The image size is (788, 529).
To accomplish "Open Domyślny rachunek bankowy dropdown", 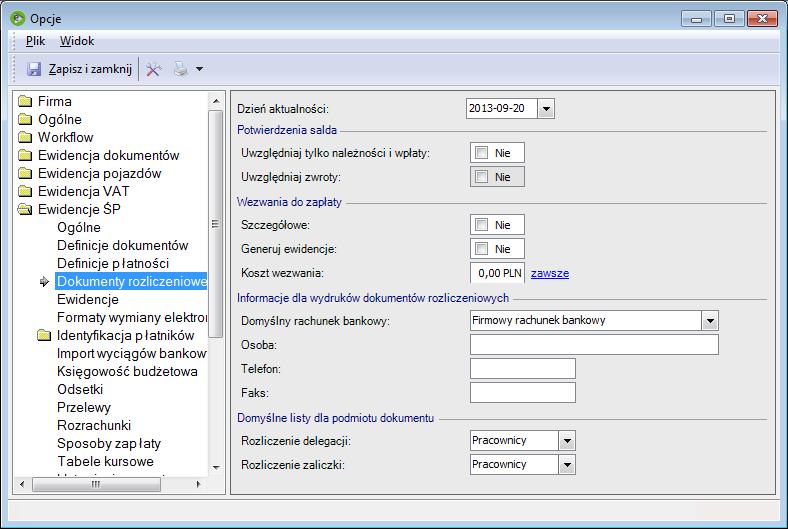I will [710, 321].
